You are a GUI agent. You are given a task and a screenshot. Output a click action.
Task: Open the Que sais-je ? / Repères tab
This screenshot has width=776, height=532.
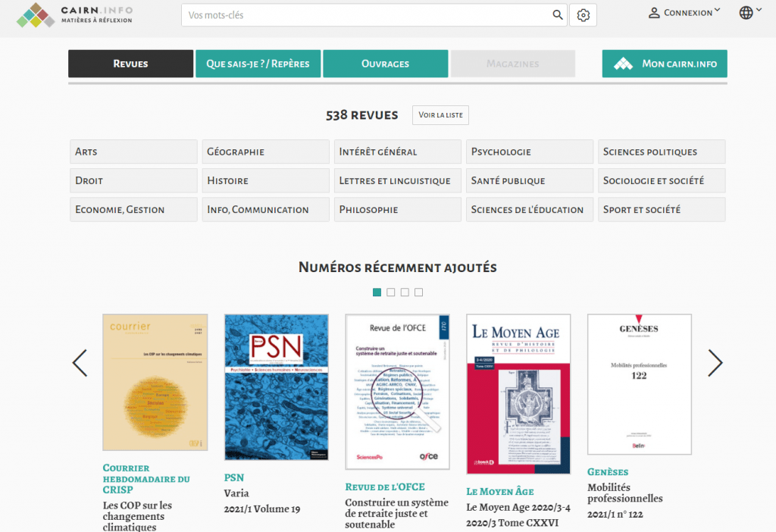[258, 64]
